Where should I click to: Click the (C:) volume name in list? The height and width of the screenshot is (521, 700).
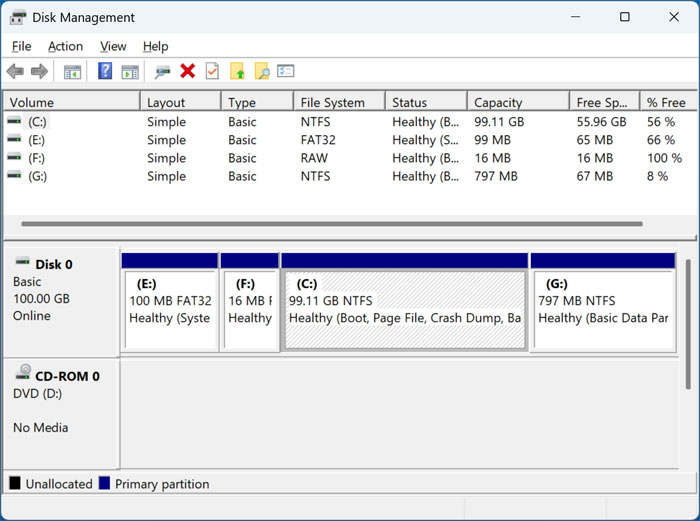[38, 122]
